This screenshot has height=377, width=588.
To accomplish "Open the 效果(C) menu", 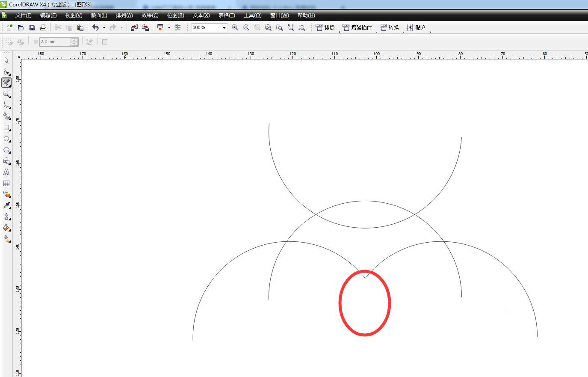I will 150,15.
